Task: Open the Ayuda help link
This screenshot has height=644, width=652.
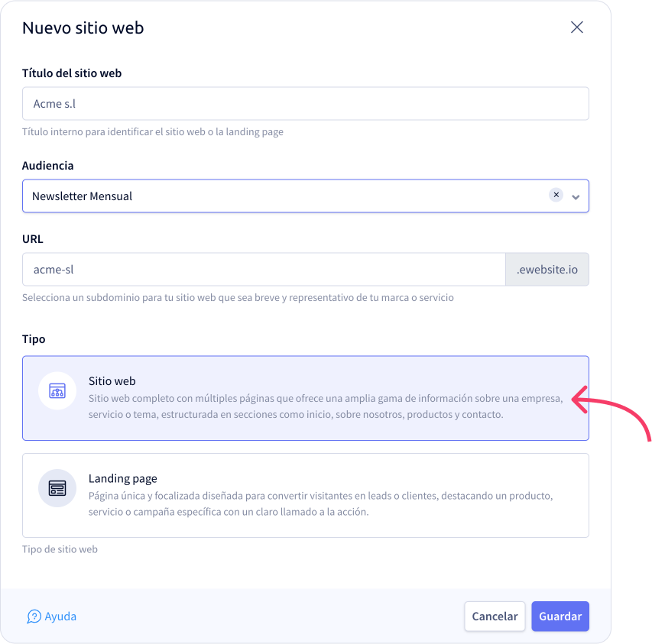Action: click(52, 616)
